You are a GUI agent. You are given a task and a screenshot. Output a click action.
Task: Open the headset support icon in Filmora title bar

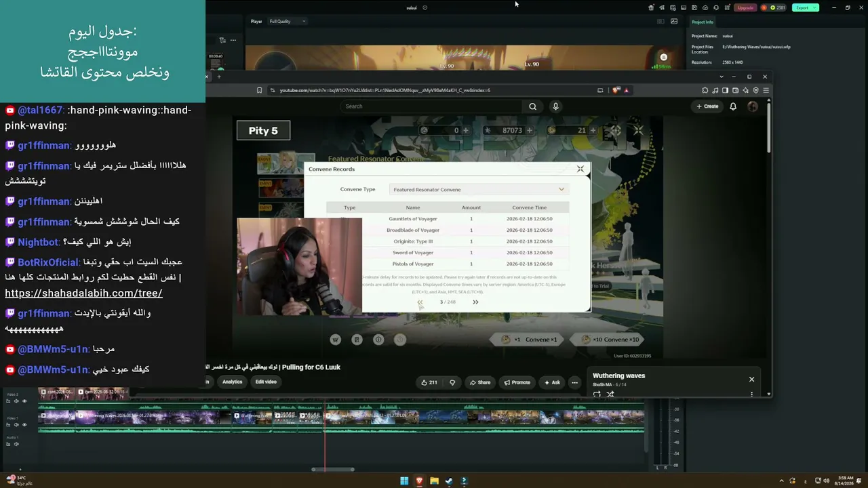coord(716,7)
